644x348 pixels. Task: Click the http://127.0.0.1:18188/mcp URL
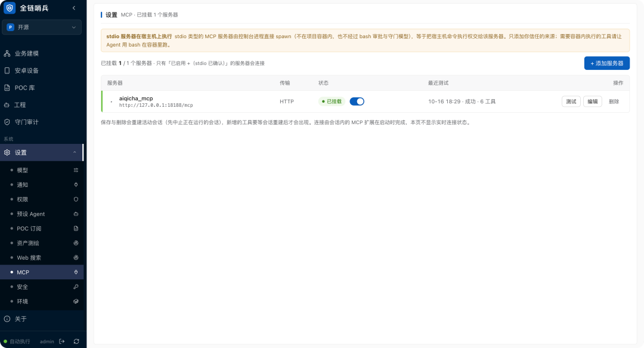tap(156, 105)
